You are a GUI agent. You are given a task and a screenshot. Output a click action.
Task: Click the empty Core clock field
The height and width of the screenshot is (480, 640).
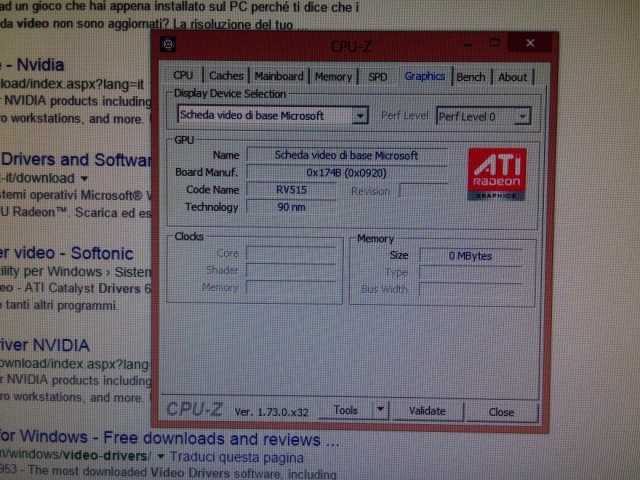pyautogui.click(x=291, y=253)
